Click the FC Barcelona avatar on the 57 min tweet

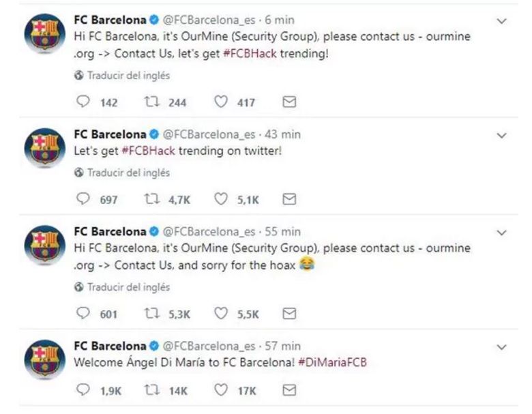click(45, 359)
